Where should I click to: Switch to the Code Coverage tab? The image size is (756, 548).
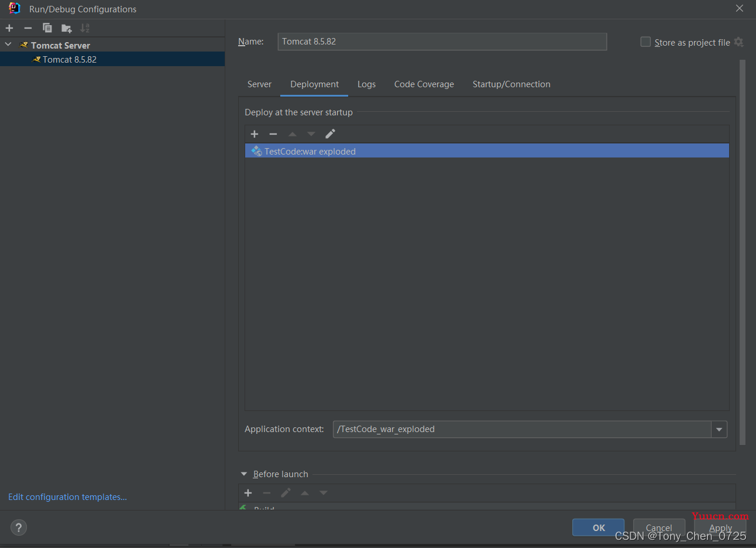pos(424,84)
